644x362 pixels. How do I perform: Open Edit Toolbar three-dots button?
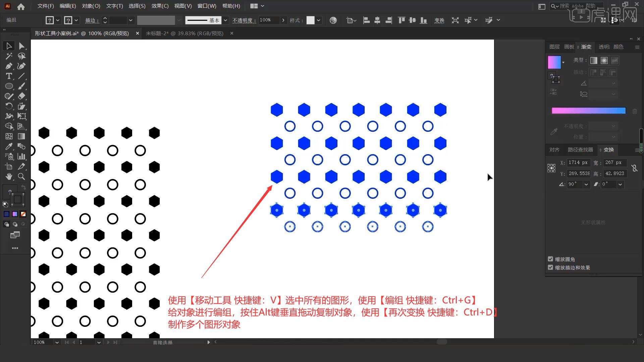tap(15, 248)
